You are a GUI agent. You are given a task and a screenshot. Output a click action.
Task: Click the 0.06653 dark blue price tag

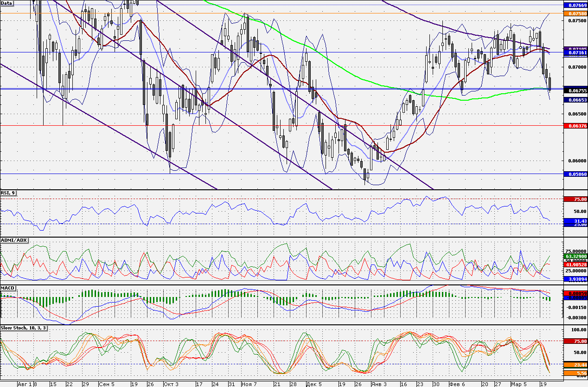575,100
